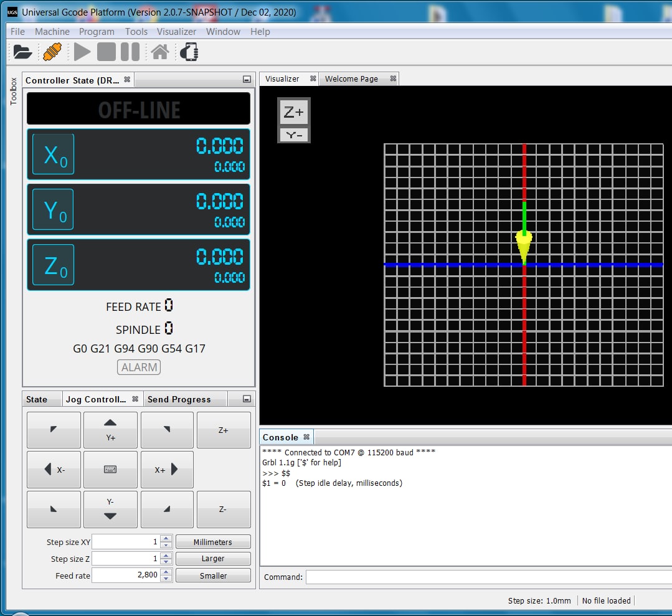Click the Y- view cube face
The height and width of the screenshot is (616, 672).
(293, 135)
